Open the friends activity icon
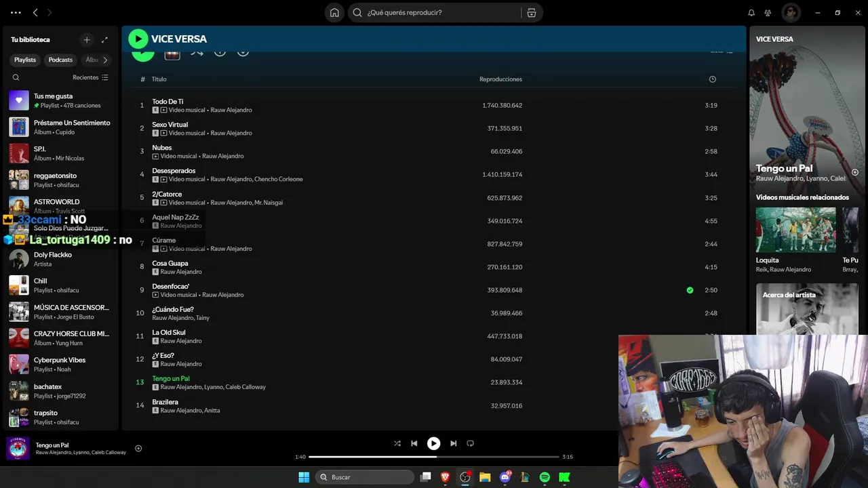 (x=768, y=13)
